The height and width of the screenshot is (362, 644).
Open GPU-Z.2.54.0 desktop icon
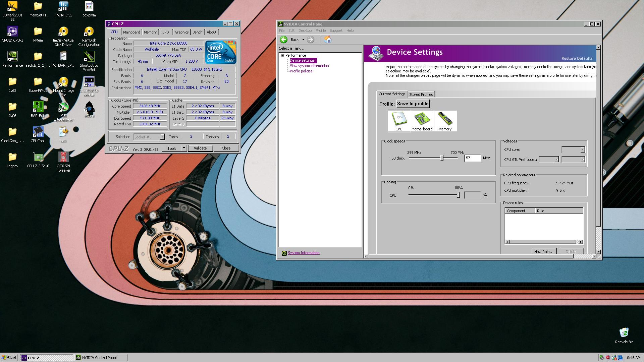pos(38,160)
